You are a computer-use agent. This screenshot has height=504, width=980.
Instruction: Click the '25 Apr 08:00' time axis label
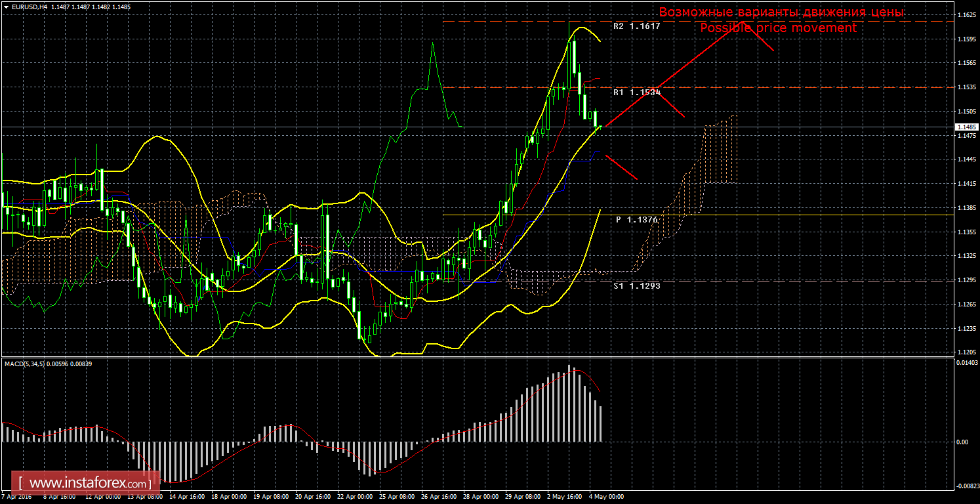(x=397, y=497)
